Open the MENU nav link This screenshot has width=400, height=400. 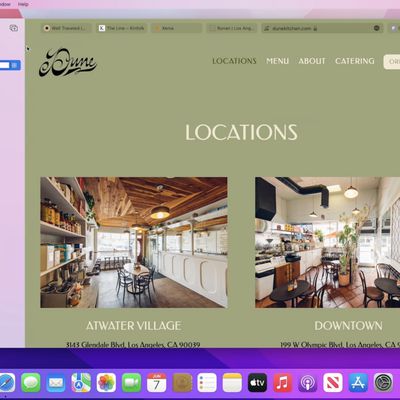277,61
